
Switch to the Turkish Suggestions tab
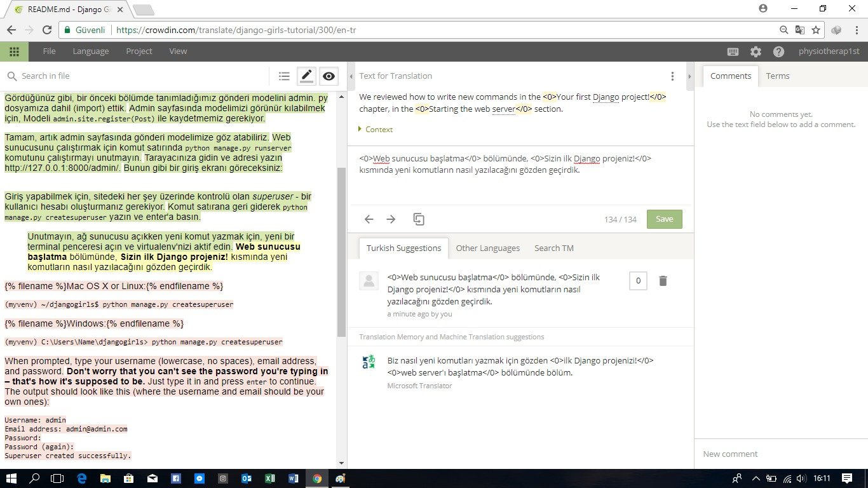pos(403,248)
